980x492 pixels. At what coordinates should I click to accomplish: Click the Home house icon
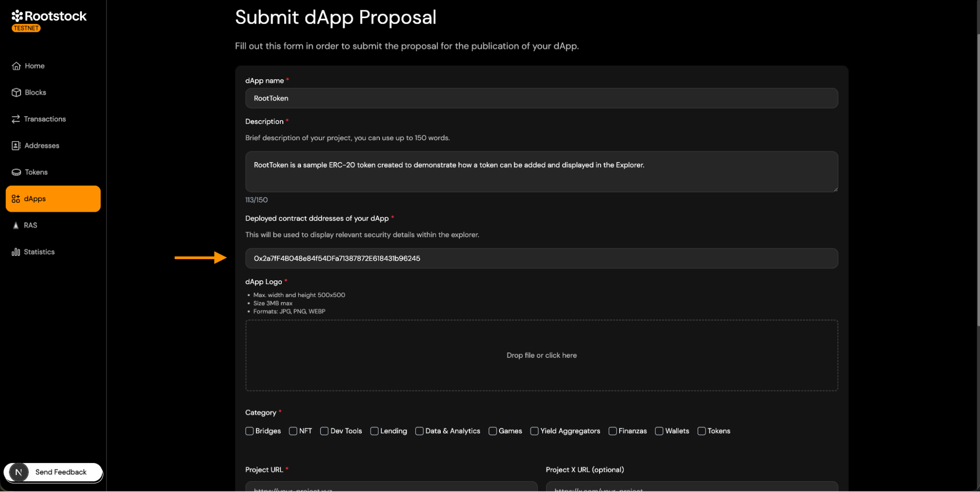pyautogui.click(x=16, y=66)
